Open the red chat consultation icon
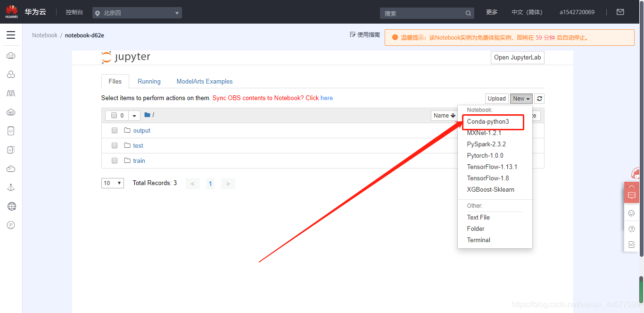This screenshot has width=644, height=313. pos(632,195)
